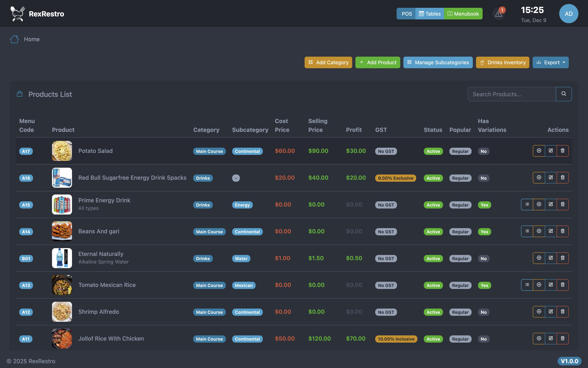Delete the Jollof Rice With Chicken row
This screenshot has height=368, width=588.
562,339
